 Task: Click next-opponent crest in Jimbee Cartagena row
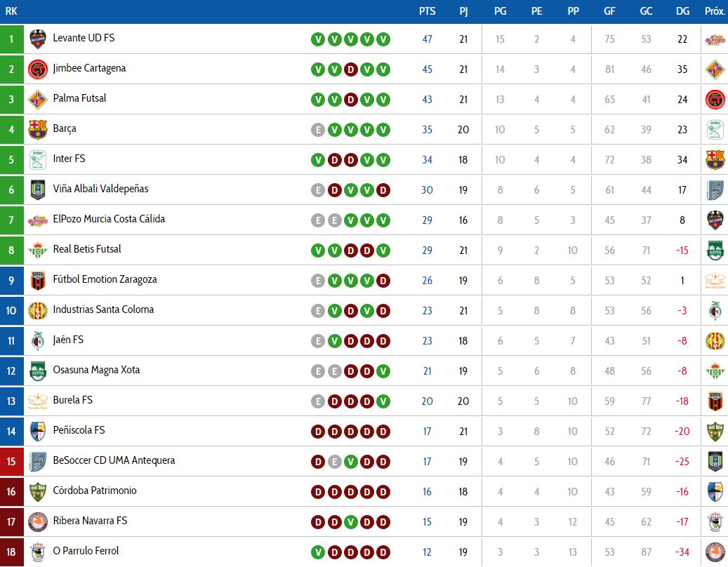point(715,69)
